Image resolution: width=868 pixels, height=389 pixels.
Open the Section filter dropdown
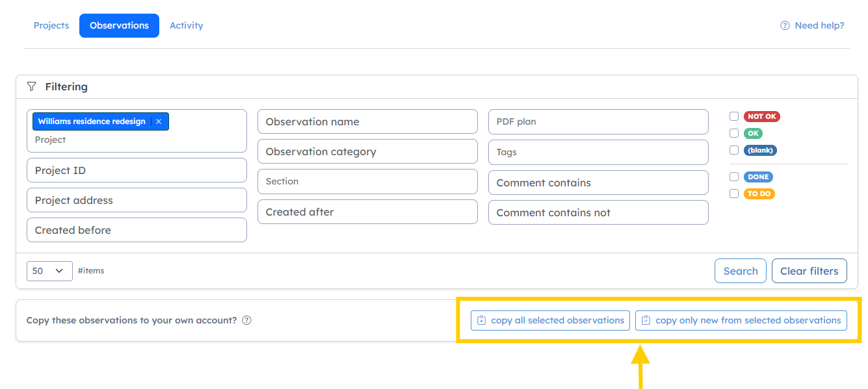(367, 181)
